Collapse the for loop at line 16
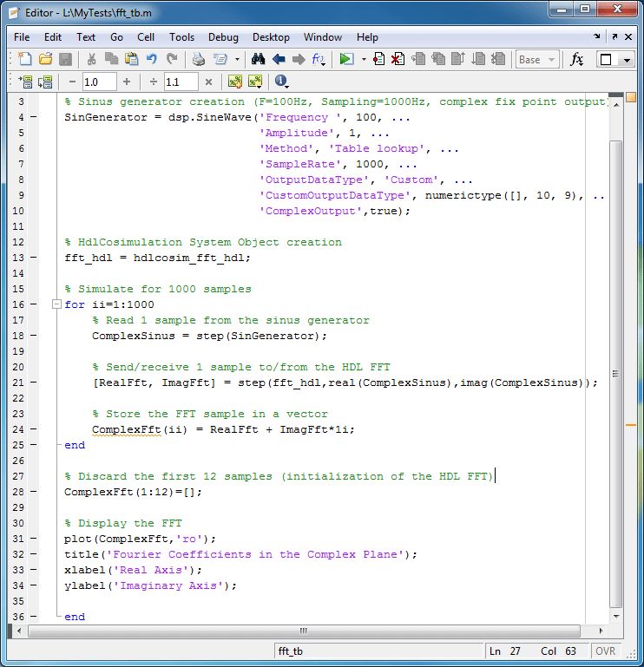 tap(56, 304)
